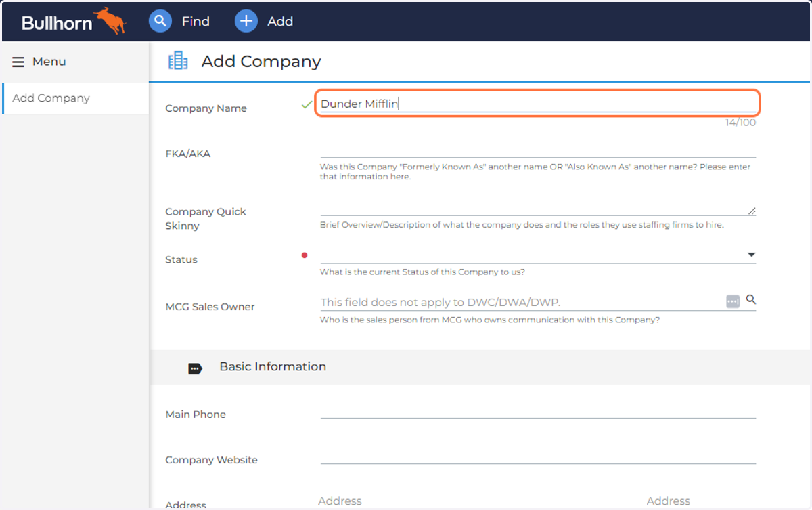812x510 pixels.
Task: Click the Status label
Action: pyautogui.click(x=181, y=260)
